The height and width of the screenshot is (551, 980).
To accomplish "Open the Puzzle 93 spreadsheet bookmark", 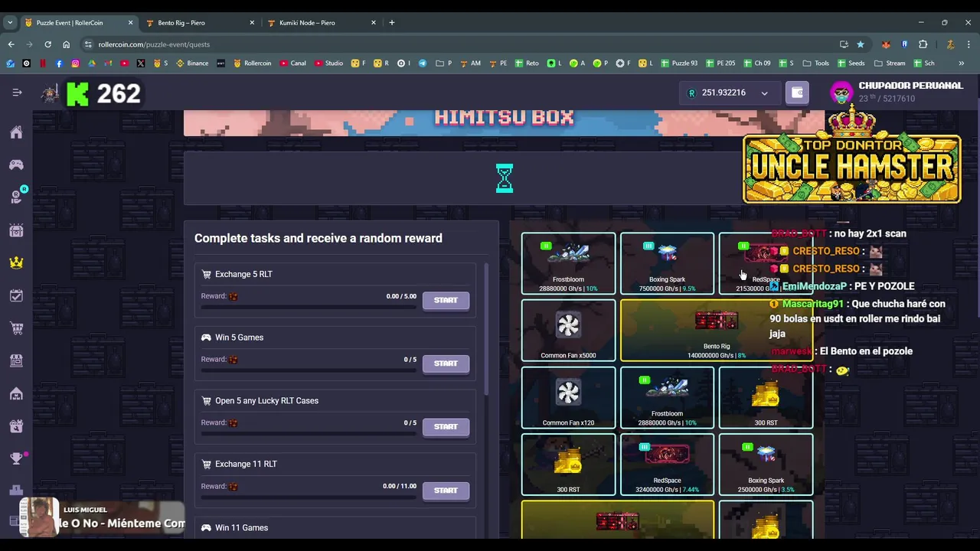I will (679, 64).
